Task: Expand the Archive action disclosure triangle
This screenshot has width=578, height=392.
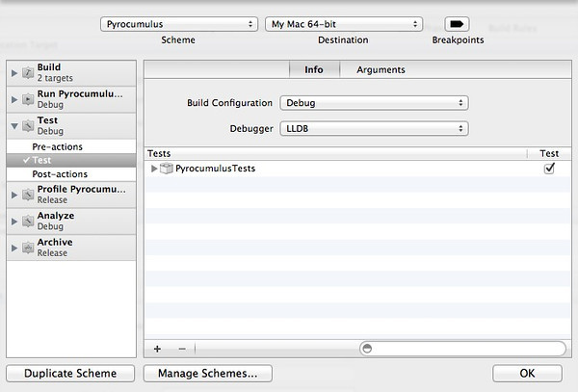Action: (14, 248)
